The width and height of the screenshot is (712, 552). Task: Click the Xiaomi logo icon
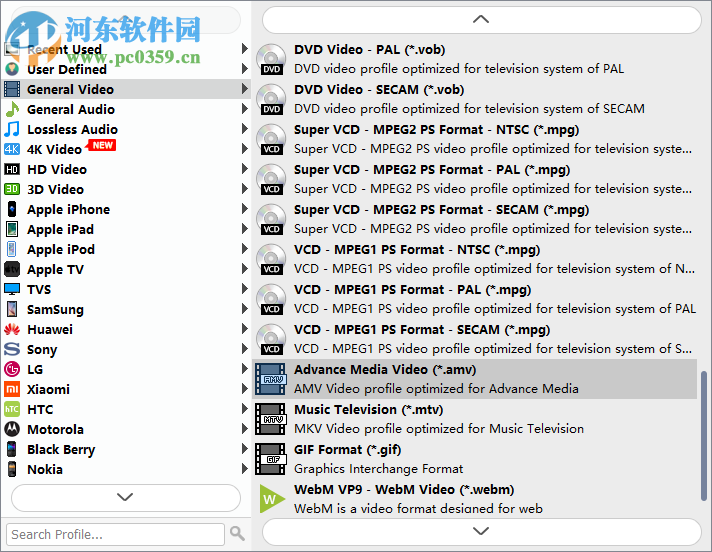pyautogui.click(x=12, y=389)
